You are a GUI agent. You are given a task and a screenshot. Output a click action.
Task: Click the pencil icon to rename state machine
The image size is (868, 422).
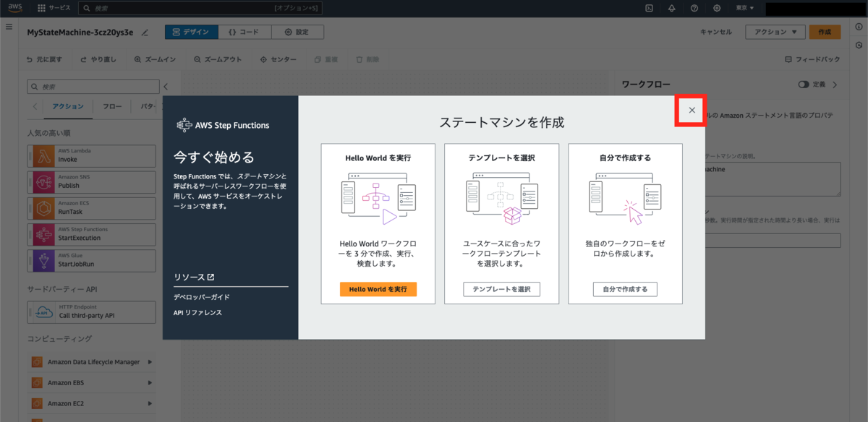[145, 33]
